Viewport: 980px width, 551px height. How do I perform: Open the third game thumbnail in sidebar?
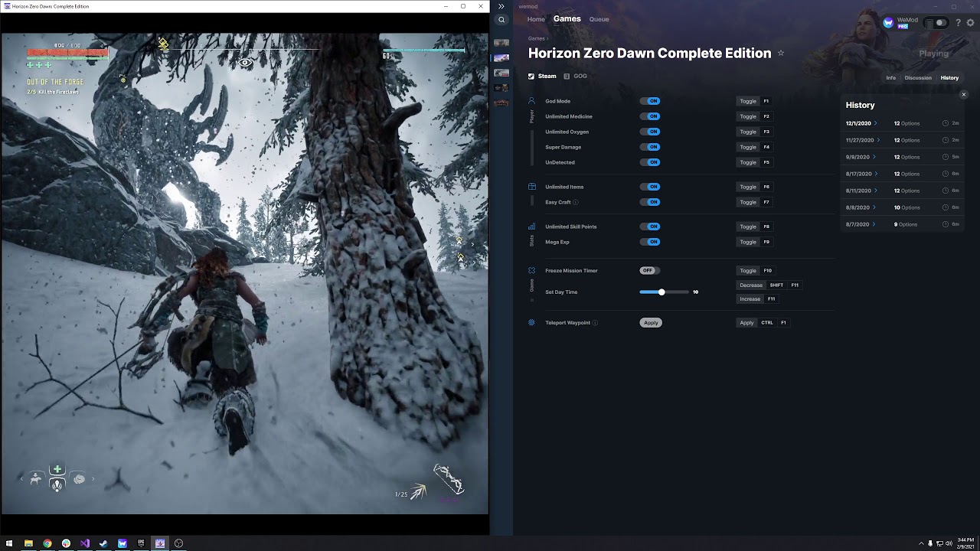(501, 73)
